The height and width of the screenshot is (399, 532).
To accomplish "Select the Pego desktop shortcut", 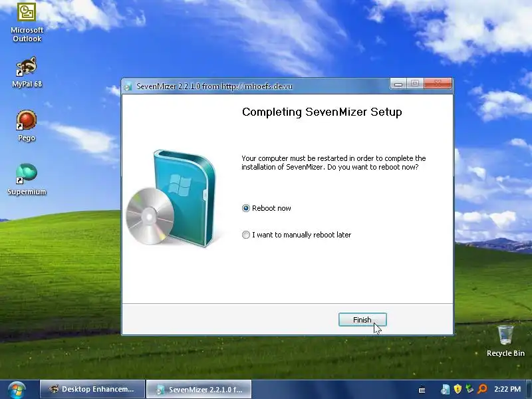I will (x=27, y=126).
